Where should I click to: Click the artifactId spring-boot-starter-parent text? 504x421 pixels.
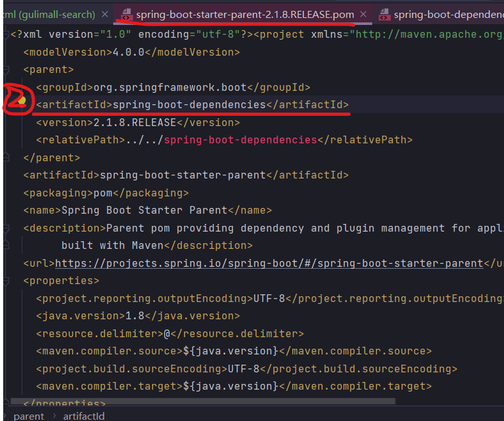pos(183,175)
